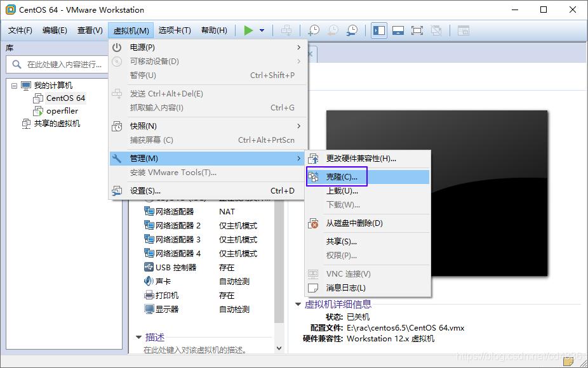Click the library search input field
The image size is (588, 368).
[63, 65]
